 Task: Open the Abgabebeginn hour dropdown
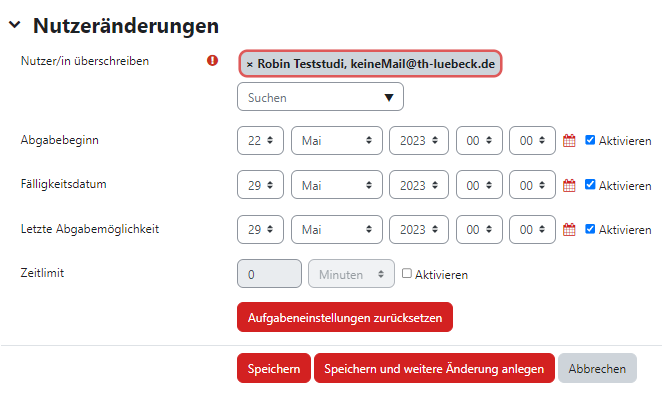(479, 141)
